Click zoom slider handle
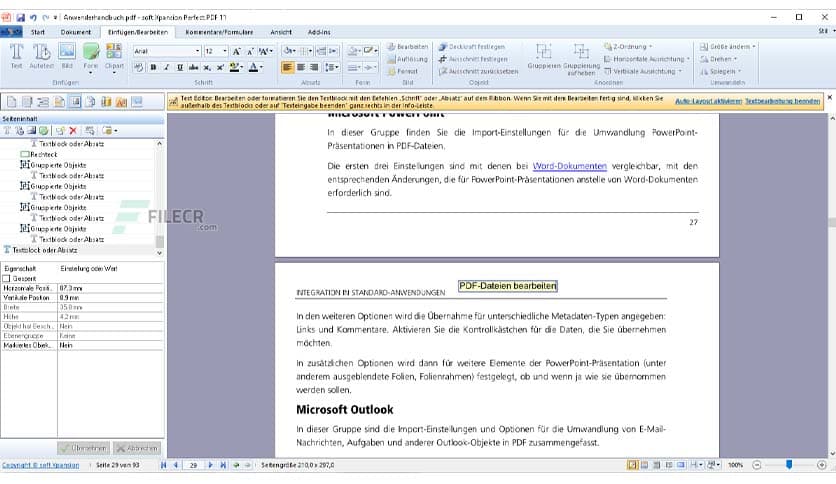This screenshot has width=836, height=484. tap(789, 465)
